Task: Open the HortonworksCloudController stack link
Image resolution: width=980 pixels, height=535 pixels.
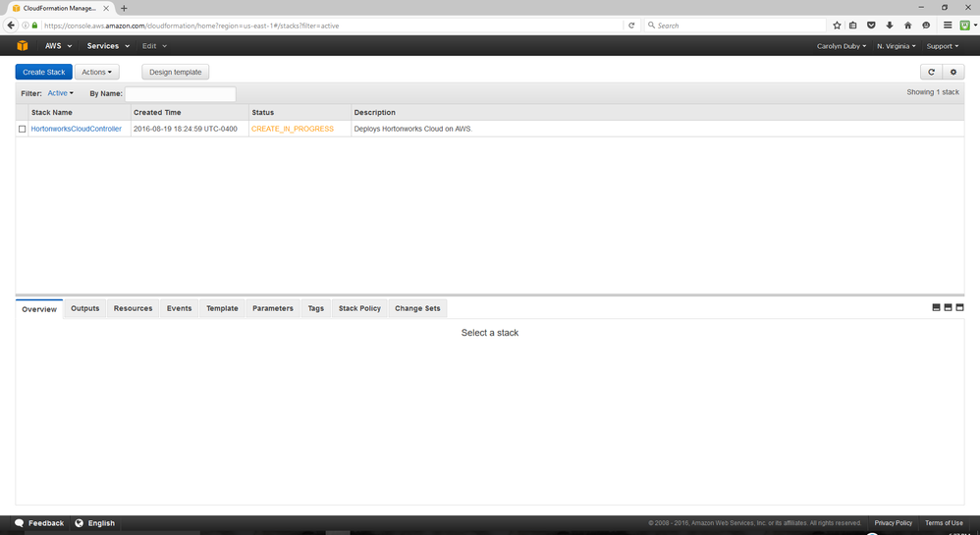Action: [77, 129]
